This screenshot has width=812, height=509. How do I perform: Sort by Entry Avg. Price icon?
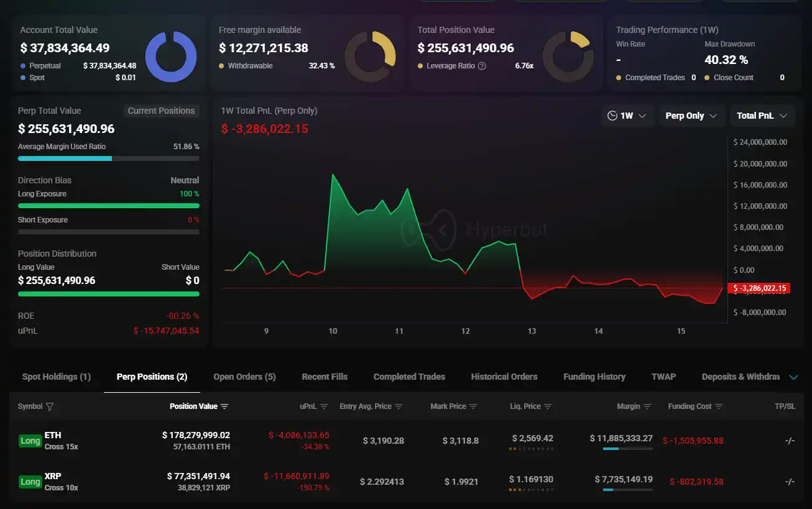coord(399,406)
